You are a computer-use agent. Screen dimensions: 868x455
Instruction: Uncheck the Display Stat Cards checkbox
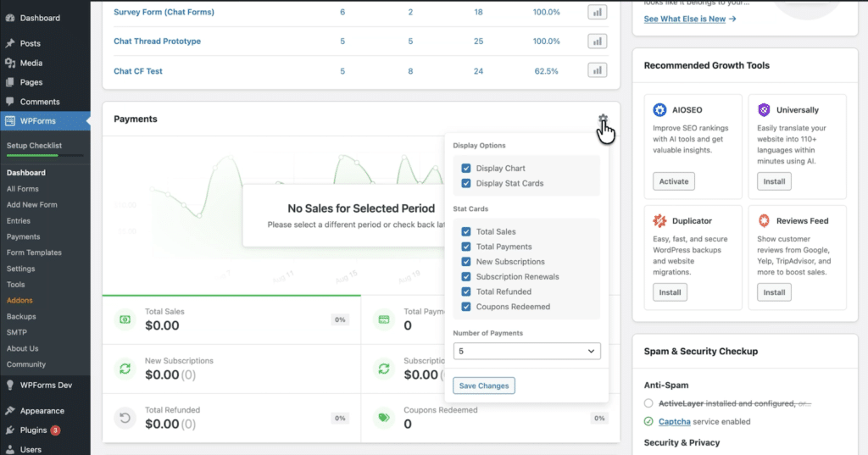click(466, 183)
